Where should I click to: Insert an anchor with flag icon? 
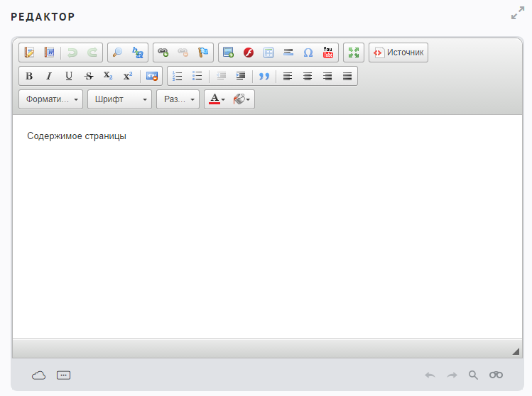(203, 53)
